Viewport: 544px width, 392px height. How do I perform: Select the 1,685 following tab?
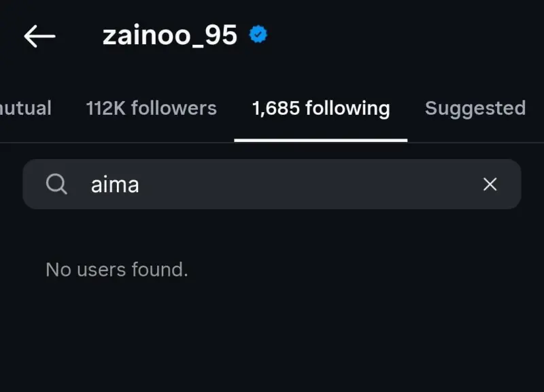(x=320, y=108)
